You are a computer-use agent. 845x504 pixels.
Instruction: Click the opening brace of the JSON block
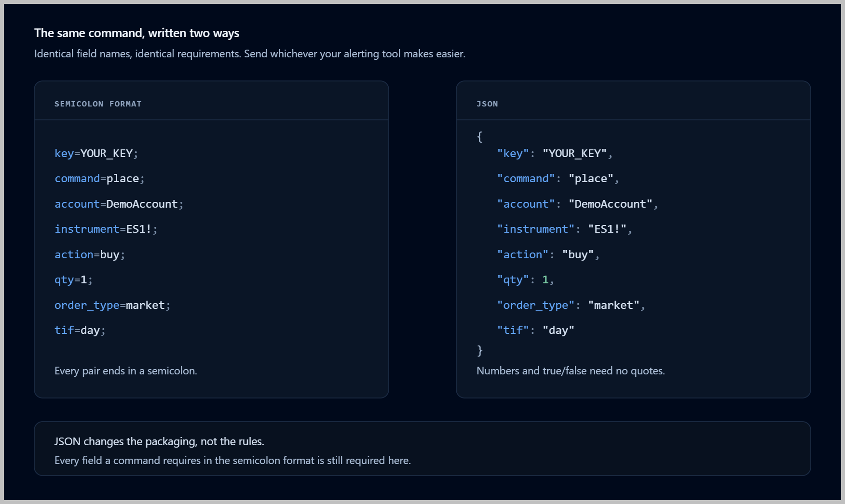click(479, 137)
